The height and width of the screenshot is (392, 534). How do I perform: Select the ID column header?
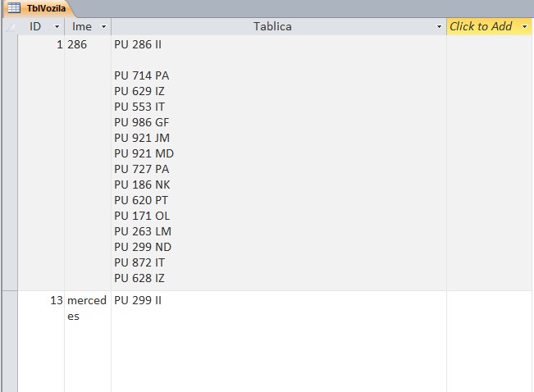[x=35, y=26]
